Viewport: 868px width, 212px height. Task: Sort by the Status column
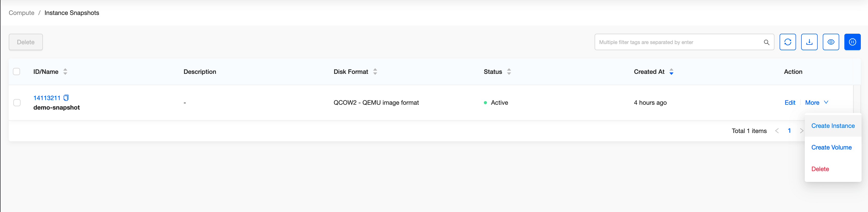coord(509,72)
